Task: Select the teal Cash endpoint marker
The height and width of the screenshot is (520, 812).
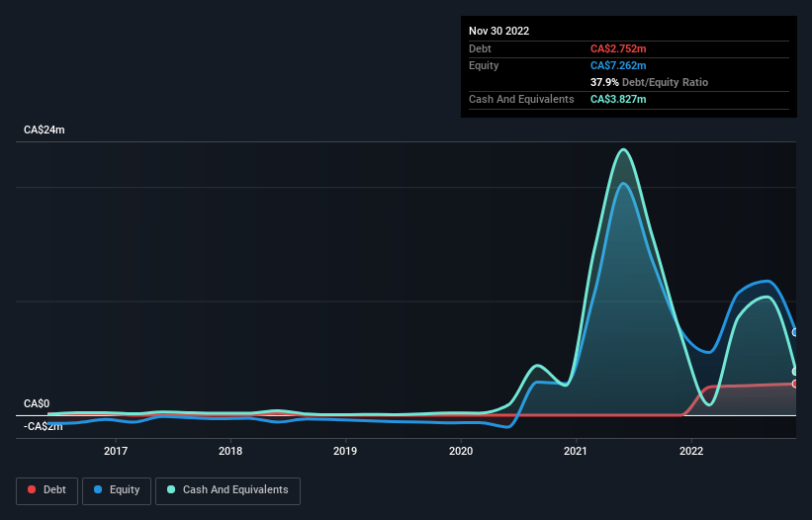Action: tap(795, 372)
